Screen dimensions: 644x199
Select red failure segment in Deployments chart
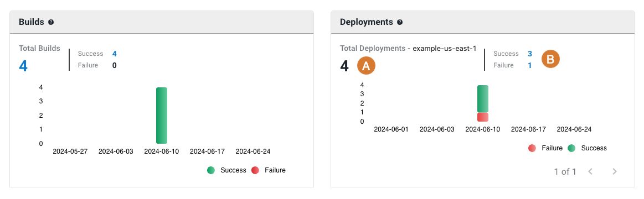[483, 117]
